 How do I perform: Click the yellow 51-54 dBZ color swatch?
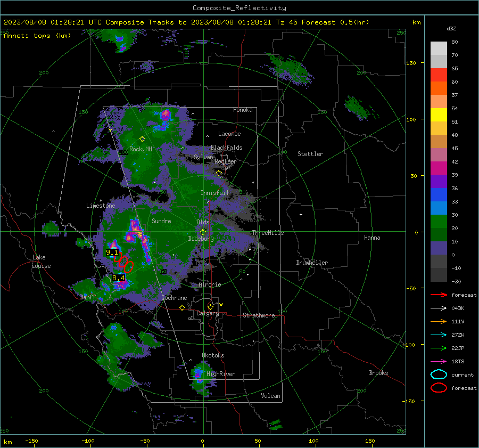pyautogui.click(x=439, y=115)
